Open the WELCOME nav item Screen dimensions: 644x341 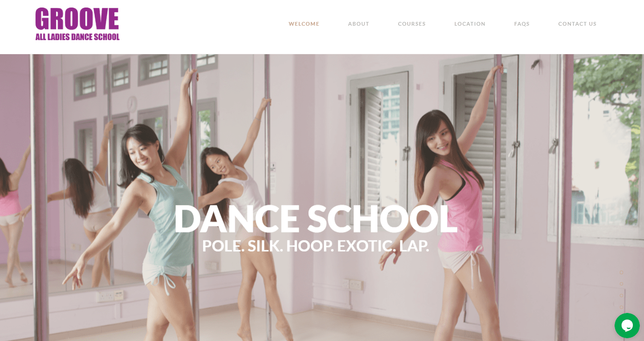click(304, 24)
